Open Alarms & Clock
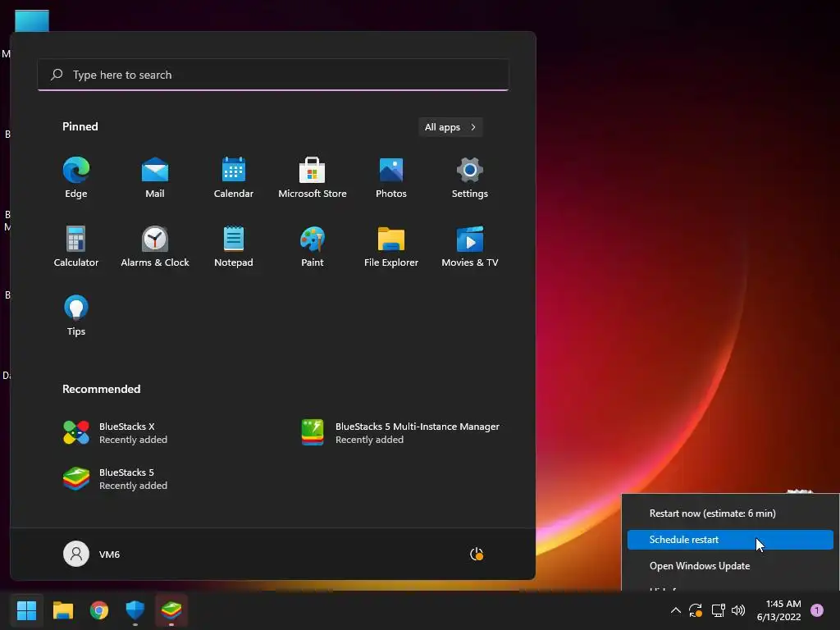Viewport: 840px width, 630px height. (155, 246)
